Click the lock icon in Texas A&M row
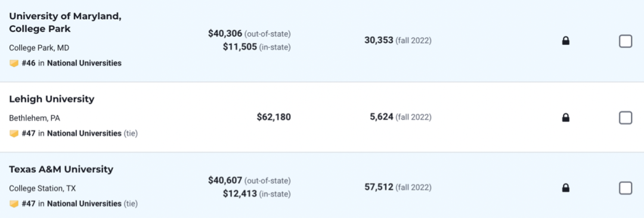Viewport: 644px width, 218px height. click(565, 188)
